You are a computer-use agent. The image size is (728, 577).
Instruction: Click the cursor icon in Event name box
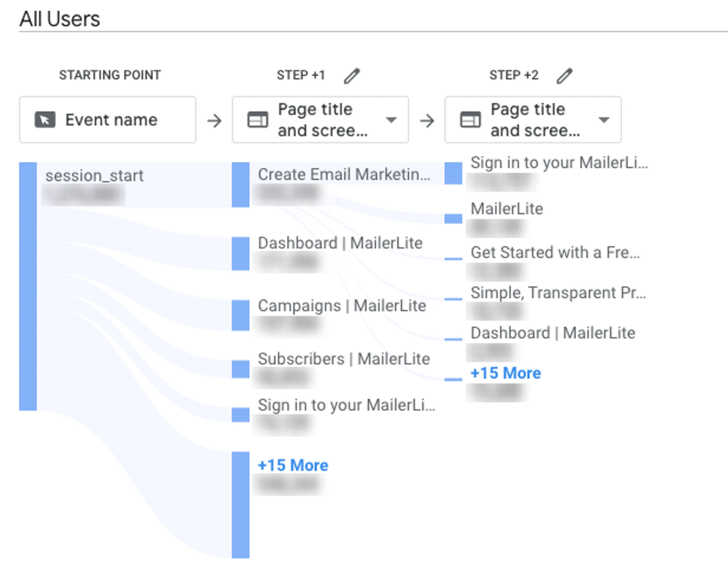pos(45,120)
